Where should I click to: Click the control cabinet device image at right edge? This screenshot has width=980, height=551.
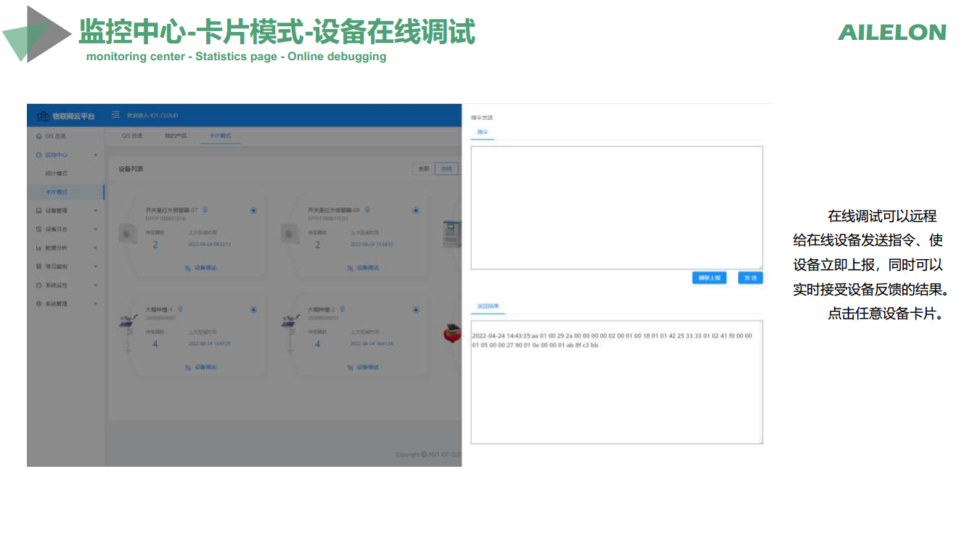coord(452,234)
